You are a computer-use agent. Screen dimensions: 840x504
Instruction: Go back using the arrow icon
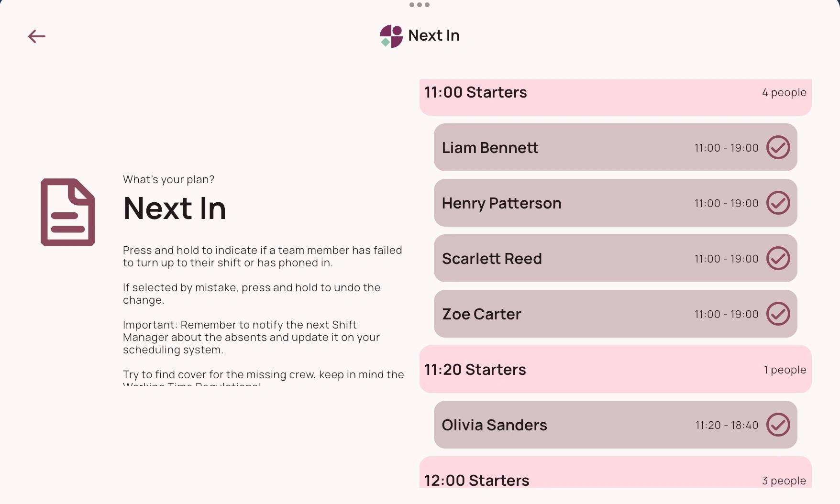tap(37, 36)
